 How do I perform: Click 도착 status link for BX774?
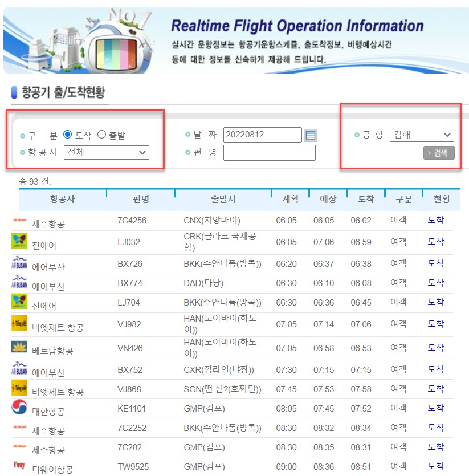coord(436,283)
